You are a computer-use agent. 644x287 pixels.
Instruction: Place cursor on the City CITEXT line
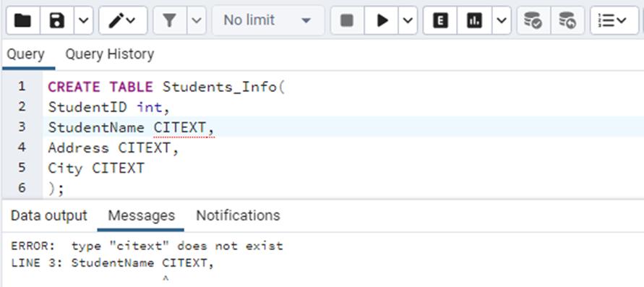(x=96, y=168)
